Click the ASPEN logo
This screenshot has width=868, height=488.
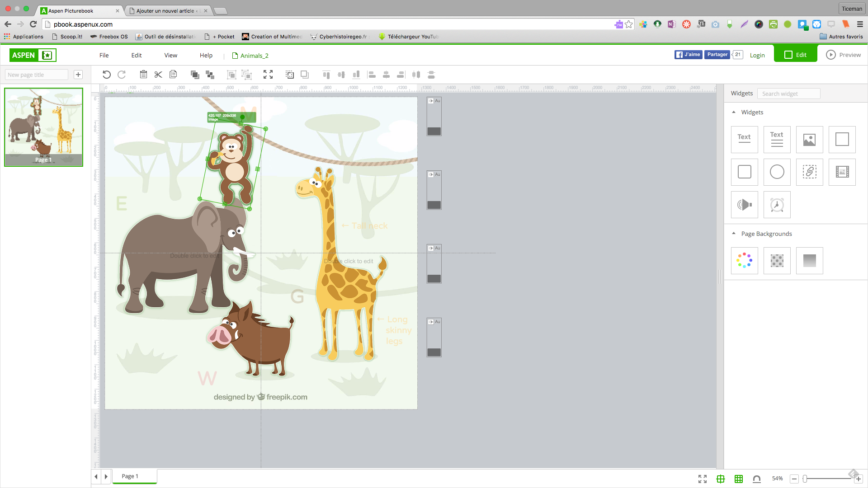[x=33, y=55]
